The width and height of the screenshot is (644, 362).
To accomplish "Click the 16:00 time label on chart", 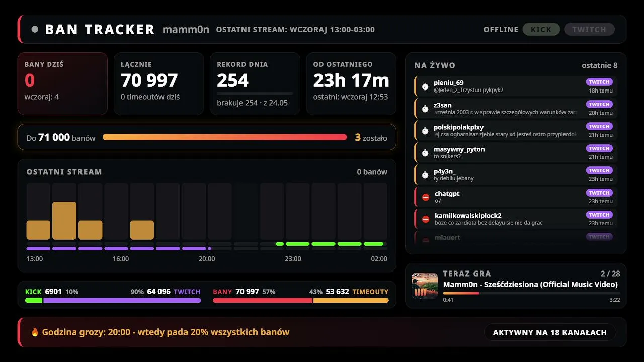I will [x=121, y=259].
